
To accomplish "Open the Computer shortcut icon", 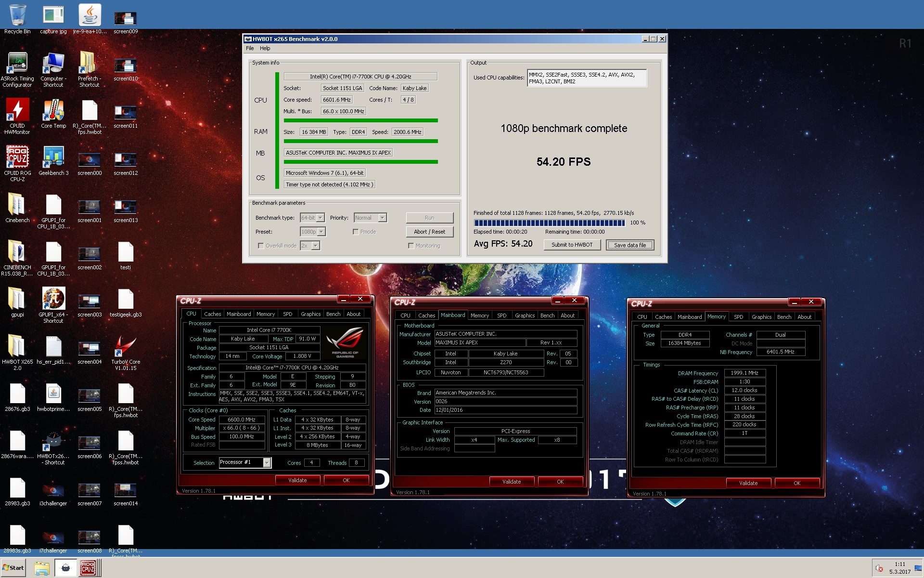I will [x=53, y=69].
